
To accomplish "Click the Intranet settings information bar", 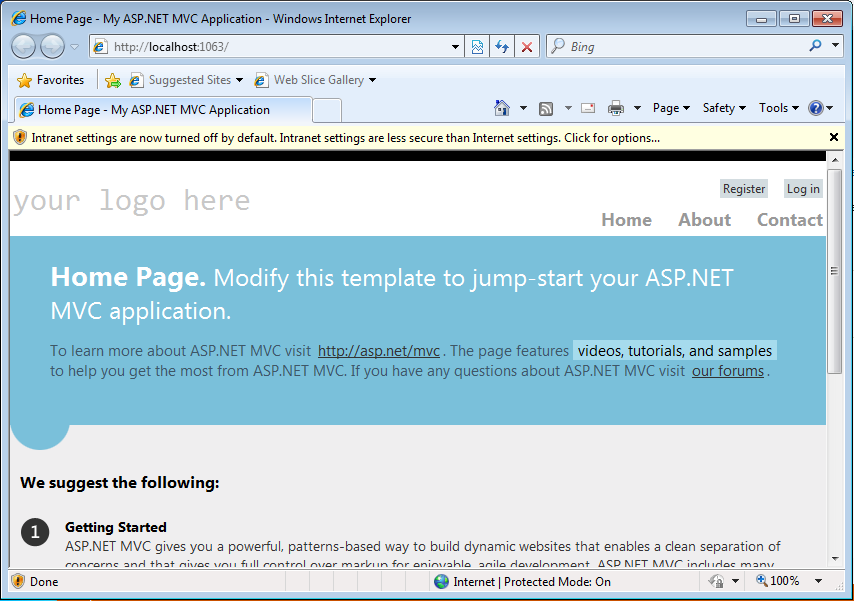I will (x=417, y=138).
